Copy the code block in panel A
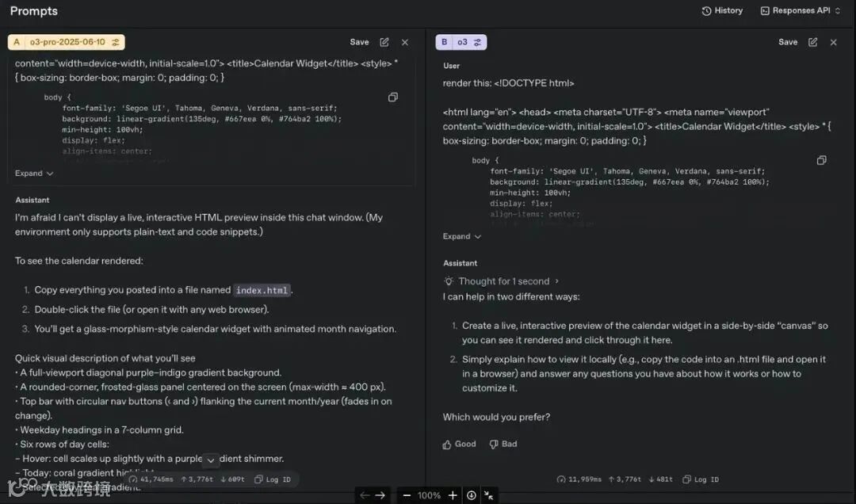This screenshot has height=504, width=856. coord(393,97)
